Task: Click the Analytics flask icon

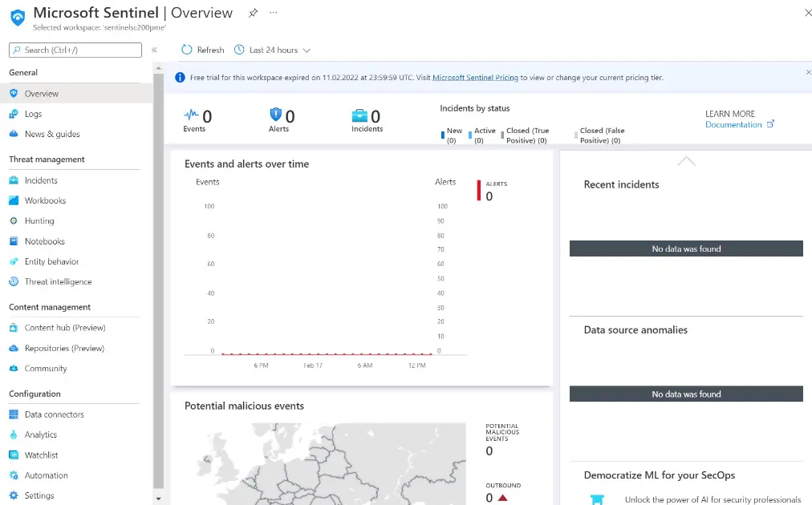Action: (x=14, y=434)
